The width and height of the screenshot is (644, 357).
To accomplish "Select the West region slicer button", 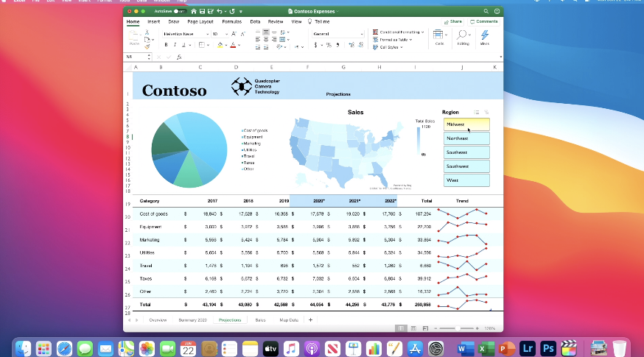I will (x=466, y=180).
